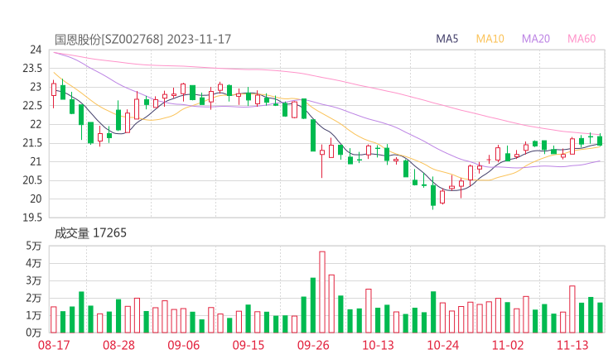Click the 成交量 17265 volume label

click(90, 233)
